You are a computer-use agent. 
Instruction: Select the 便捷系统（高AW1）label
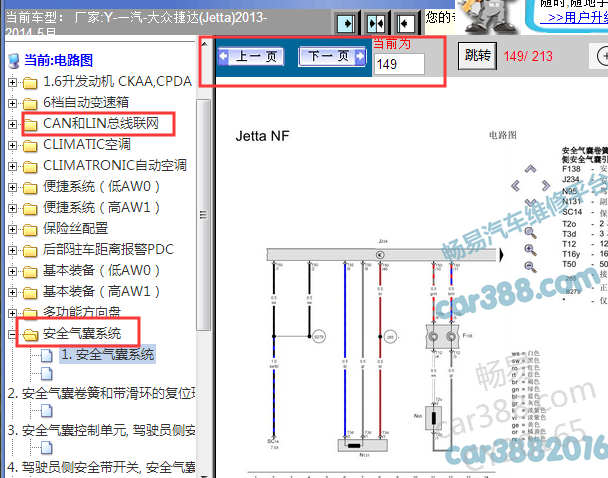tap(101, 207)
